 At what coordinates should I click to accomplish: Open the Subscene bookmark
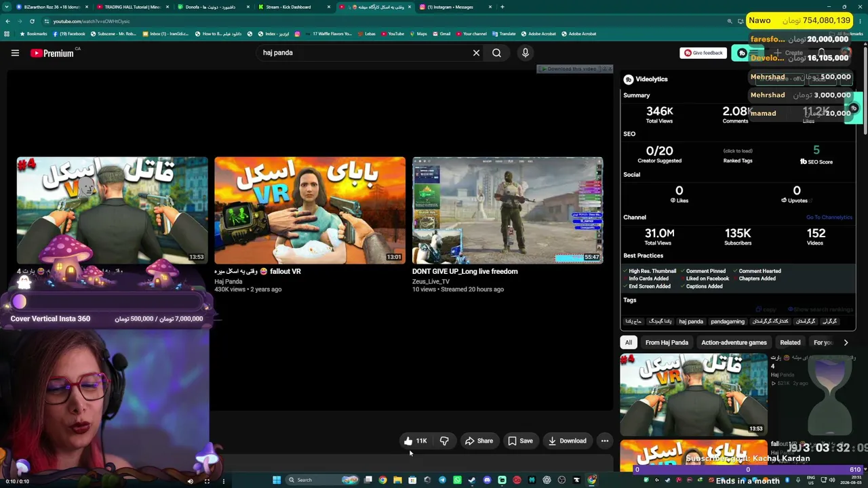pyautogui.click(x=113, y=34)
